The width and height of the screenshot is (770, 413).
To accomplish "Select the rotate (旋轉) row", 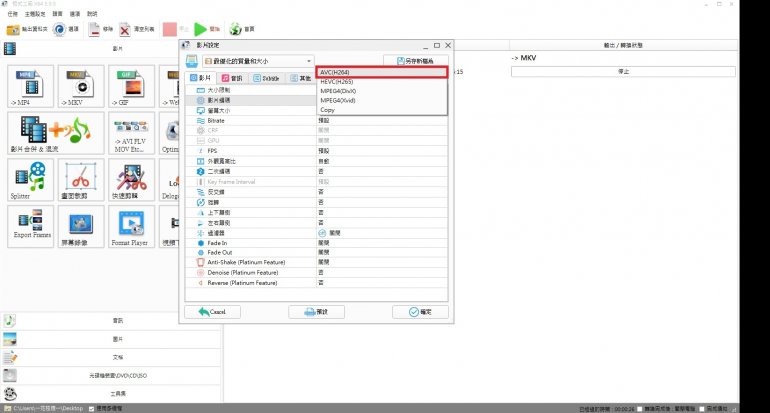I will point(316,202).
